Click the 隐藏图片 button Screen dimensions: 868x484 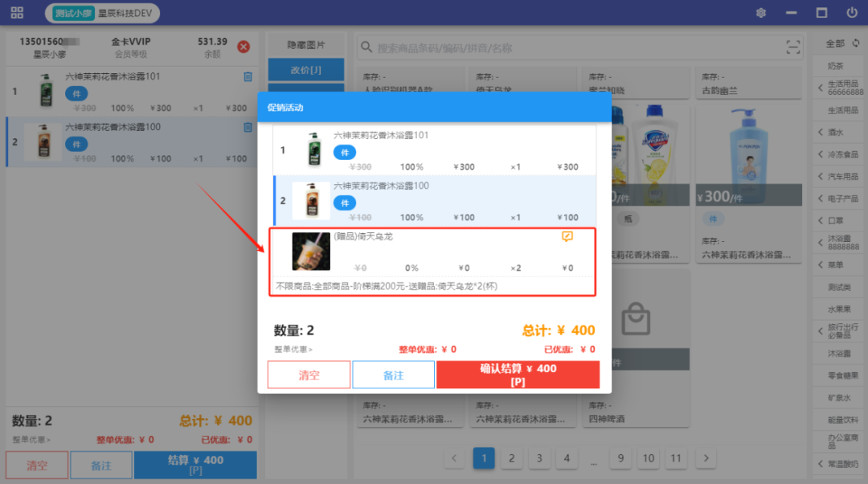pyautogui.click(x=305, y=46)
